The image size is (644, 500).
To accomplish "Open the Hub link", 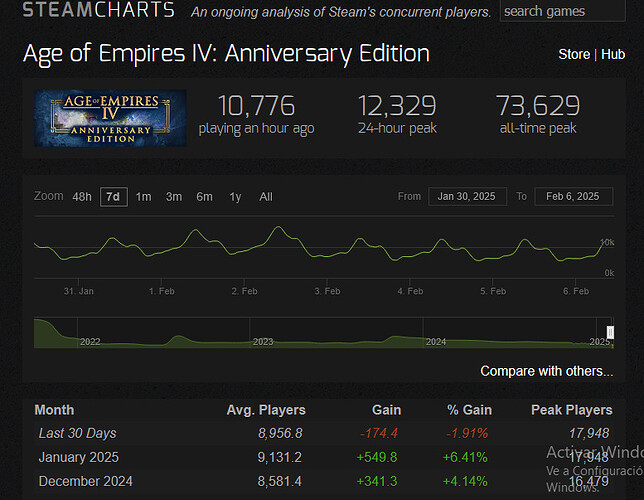I will click(613, 54).
